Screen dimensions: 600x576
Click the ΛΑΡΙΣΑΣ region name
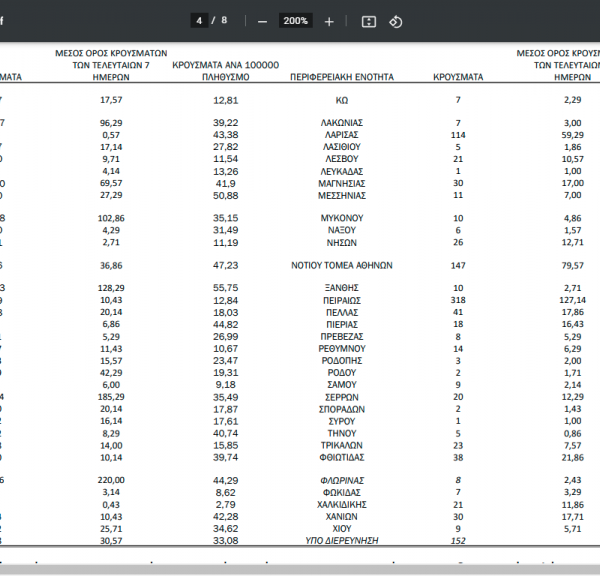(342, 135)
